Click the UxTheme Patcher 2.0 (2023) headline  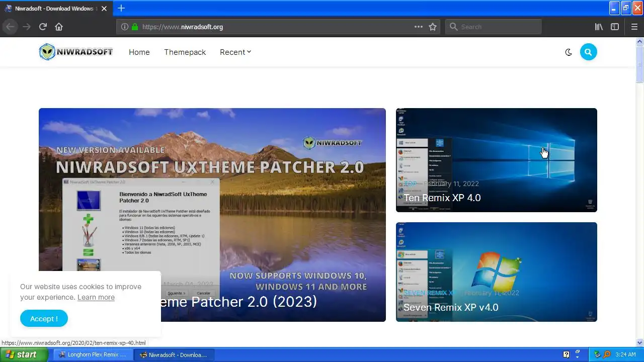239,301
